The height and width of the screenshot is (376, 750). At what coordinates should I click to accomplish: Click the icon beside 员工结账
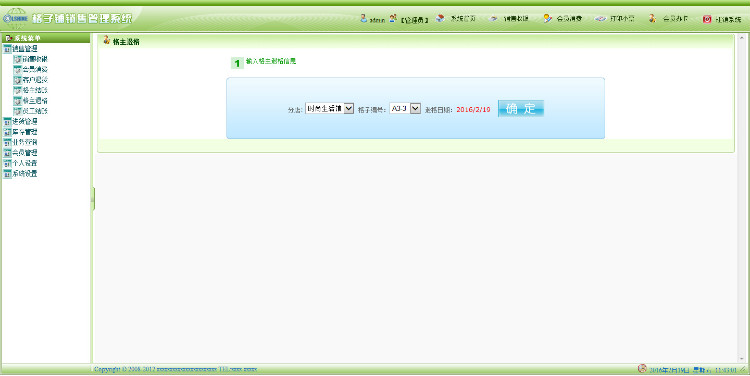18,111
